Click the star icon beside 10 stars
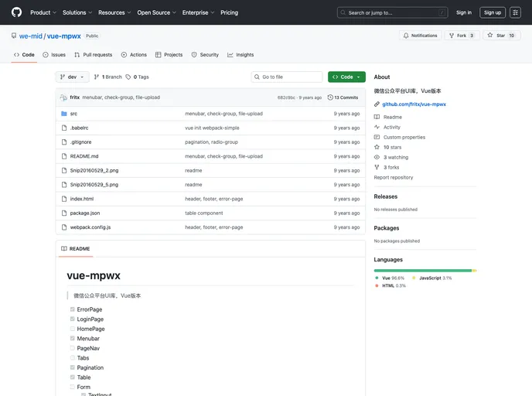 (x=377, y=147)
